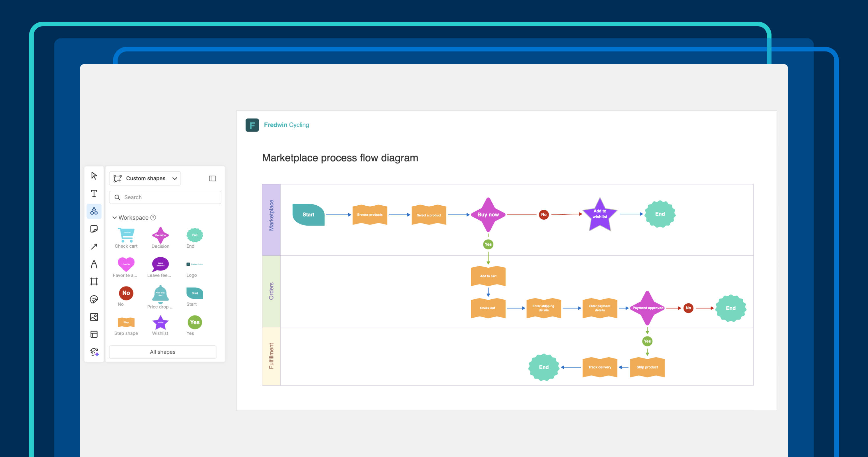Select the Frame tool
The width and height of the screenshot is (868, 457).
[94, 281]
